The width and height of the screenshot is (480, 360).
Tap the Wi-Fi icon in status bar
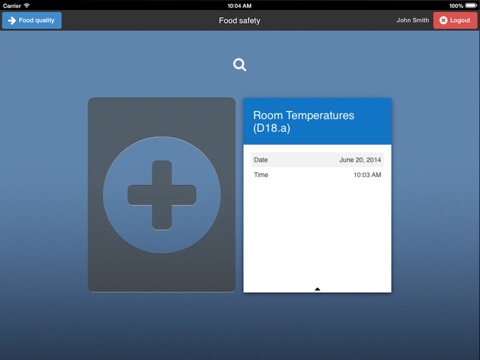[27, 6]
